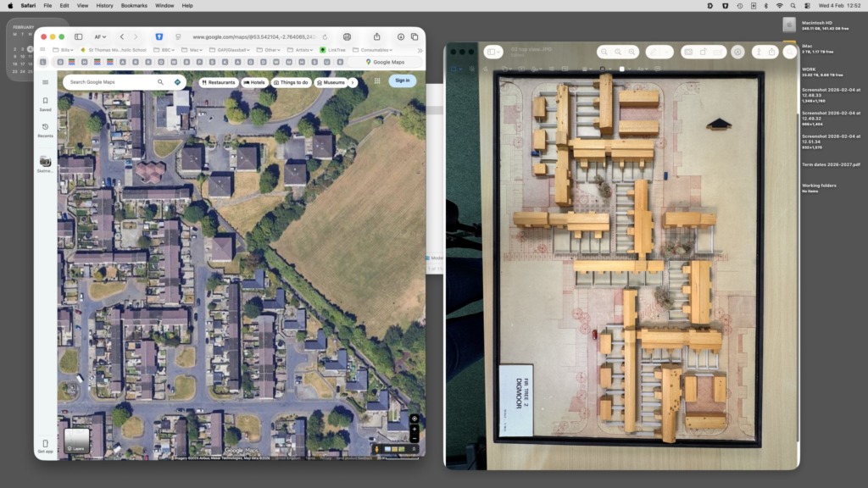Viewport: 868px width, 488px height.
Task: Toggle the Layers map view thumbnail
Action: pos(76,441)
